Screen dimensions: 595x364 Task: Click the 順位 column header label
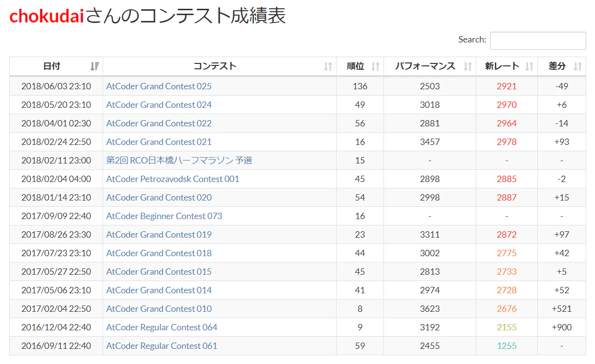pos(356,66)
